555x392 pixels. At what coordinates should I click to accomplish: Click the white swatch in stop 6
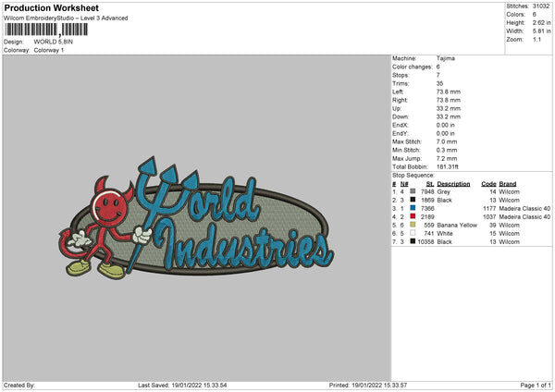413,233
